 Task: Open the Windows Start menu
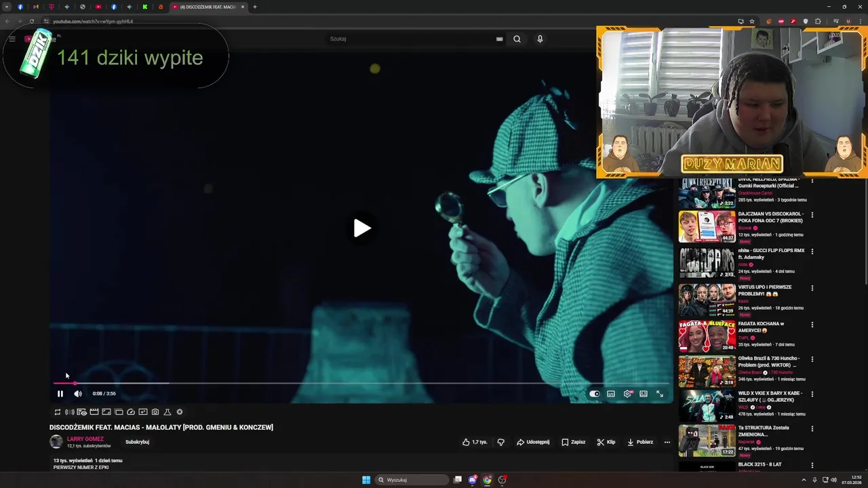tap(366, 480)
